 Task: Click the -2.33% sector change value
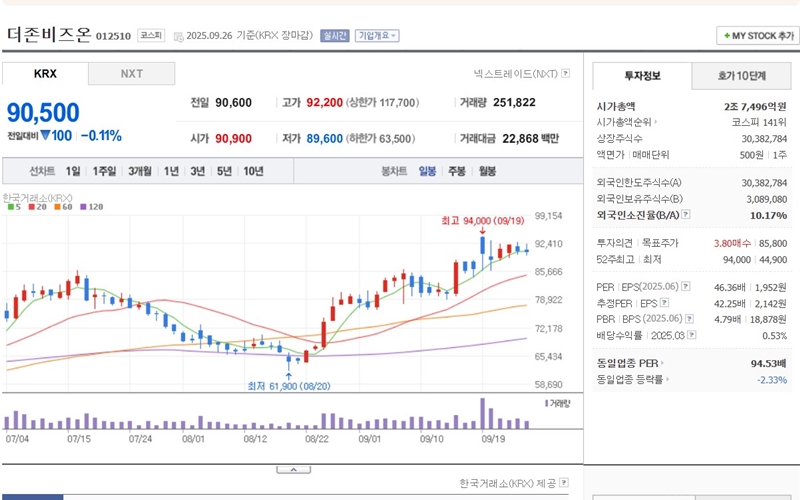coord(772,380)
